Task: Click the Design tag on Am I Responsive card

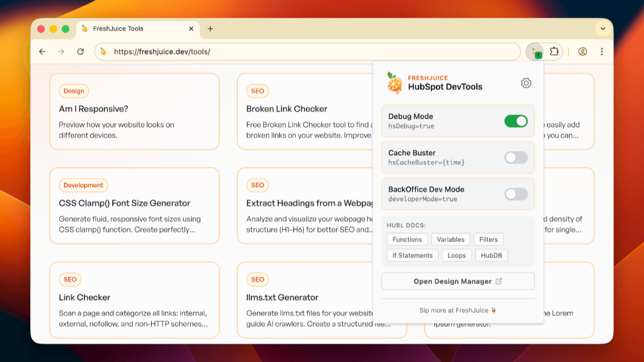Action: (74, 91)
